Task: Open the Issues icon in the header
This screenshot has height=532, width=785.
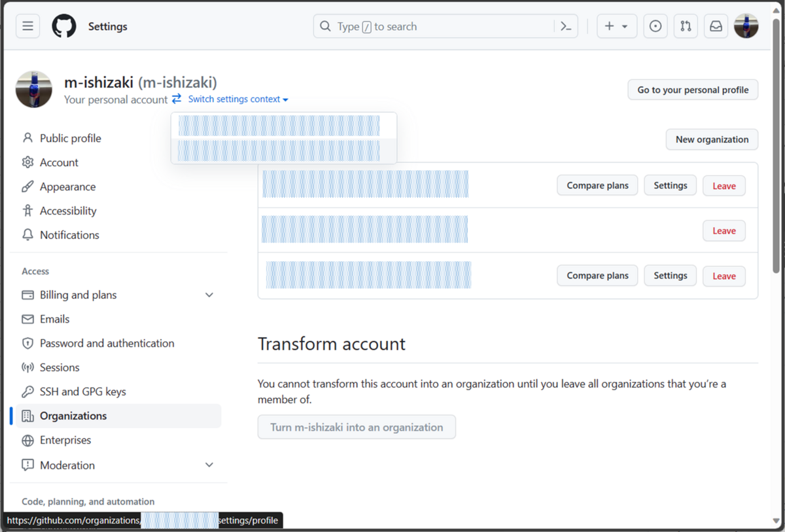Action: click(655, 26)
